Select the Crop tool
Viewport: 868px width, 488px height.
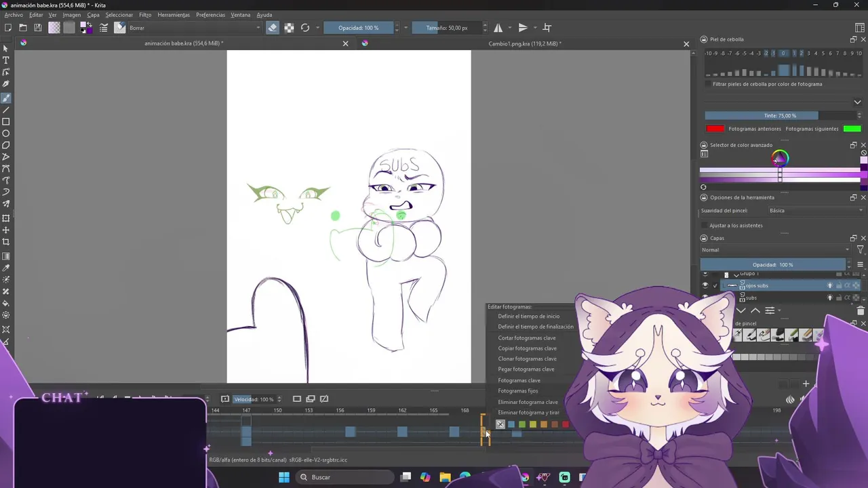pos(6,242)
